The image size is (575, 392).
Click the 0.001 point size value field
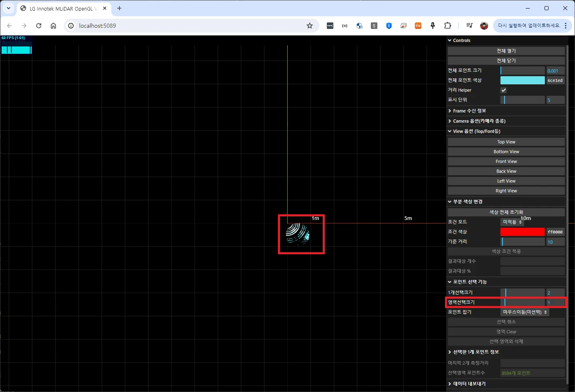(x=555, y=70)
